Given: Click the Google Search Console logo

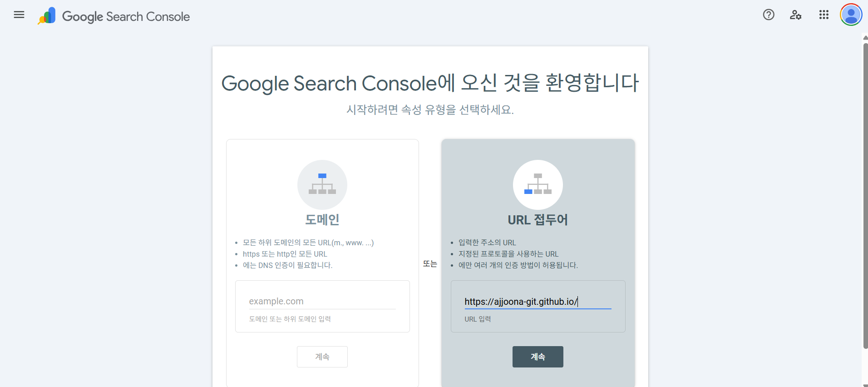Looking at the screenshot, I should (47, 16).
